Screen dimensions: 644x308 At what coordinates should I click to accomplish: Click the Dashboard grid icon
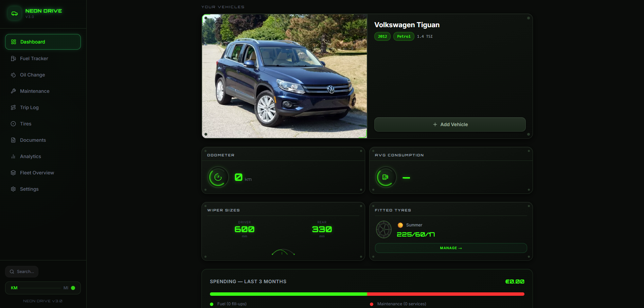tap(14, 42)
